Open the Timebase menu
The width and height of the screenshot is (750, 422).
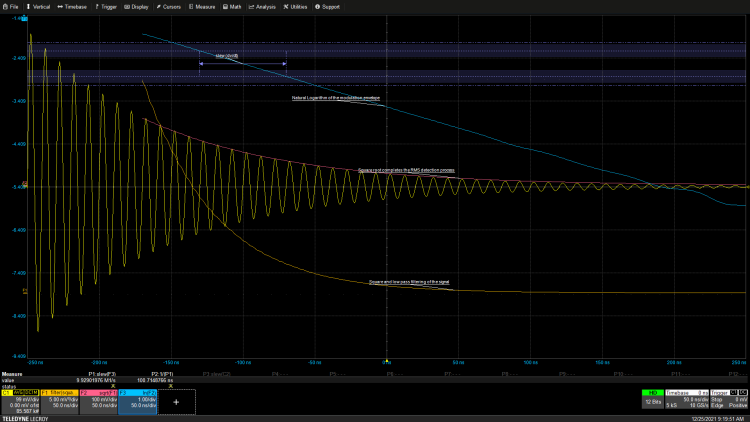point(76,6)
